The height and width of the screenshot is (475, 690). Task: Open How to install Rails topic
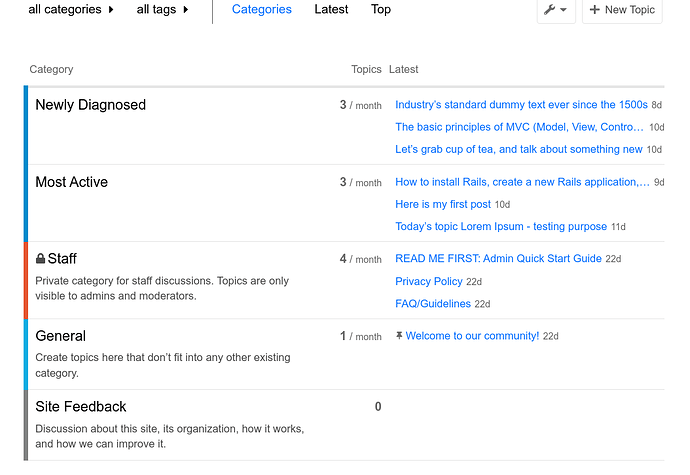(x=522, y=182)
